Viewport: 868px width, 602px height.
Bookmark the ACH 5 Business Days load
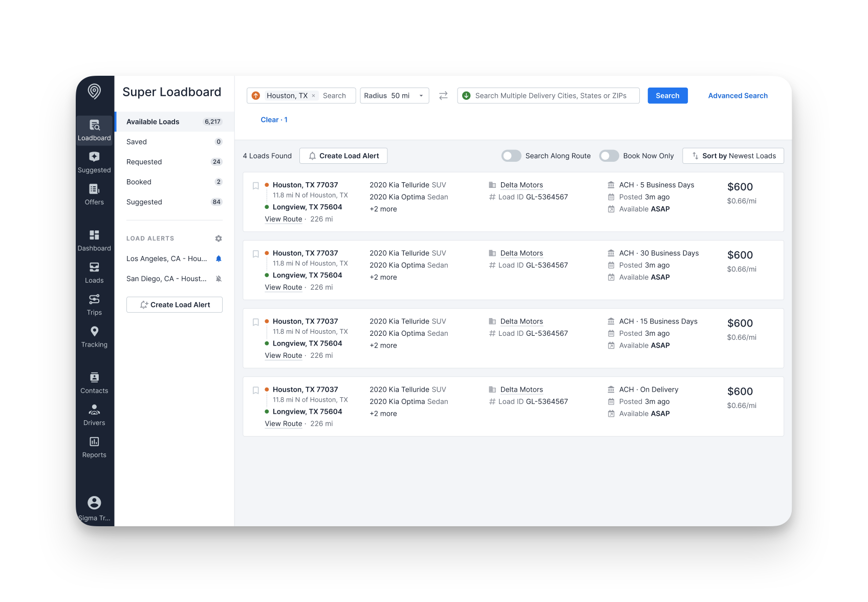click(256, 185)
